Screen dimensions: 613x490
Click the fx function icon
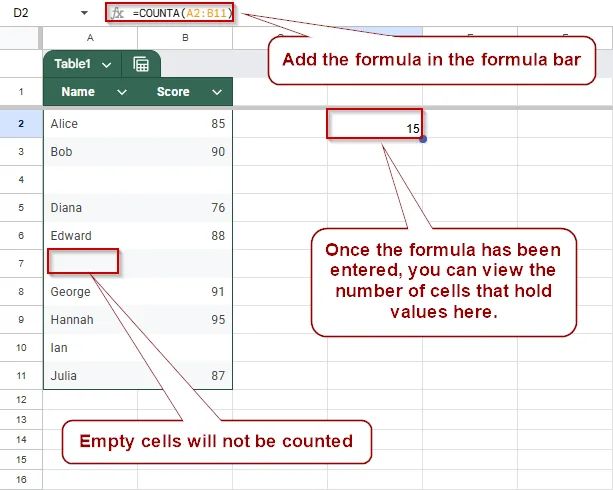(118, 13)
